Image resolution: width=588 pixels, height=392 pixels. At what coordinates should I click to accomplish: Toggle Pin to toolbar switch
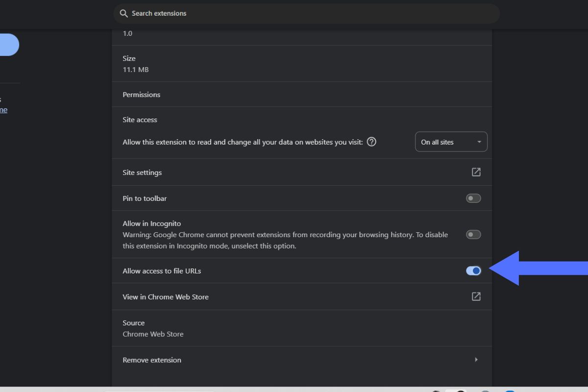pyautogui.click(x=473, y=198)
